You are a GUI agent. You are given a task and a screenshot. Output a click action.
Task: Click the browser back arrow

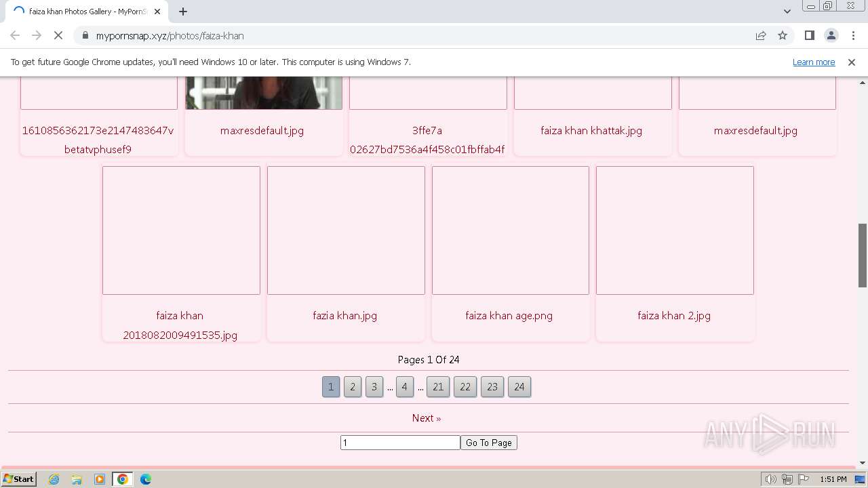coord(15,35)
